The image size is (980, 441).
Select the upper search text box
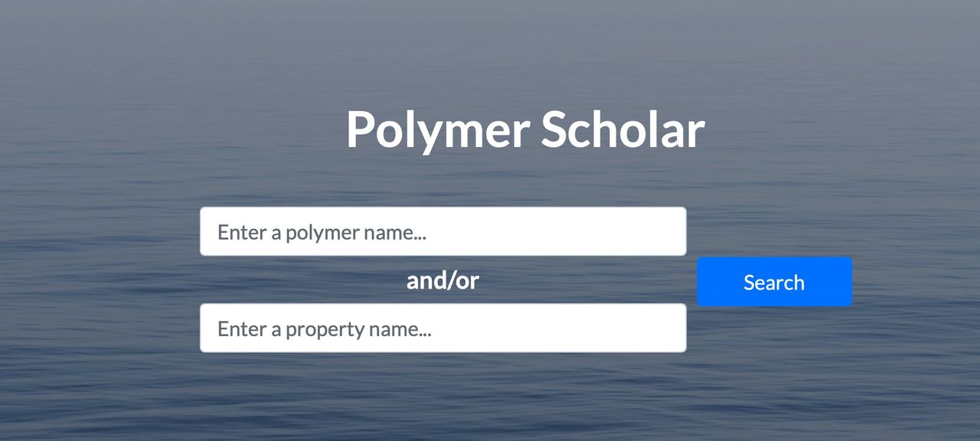click(443, 231)
